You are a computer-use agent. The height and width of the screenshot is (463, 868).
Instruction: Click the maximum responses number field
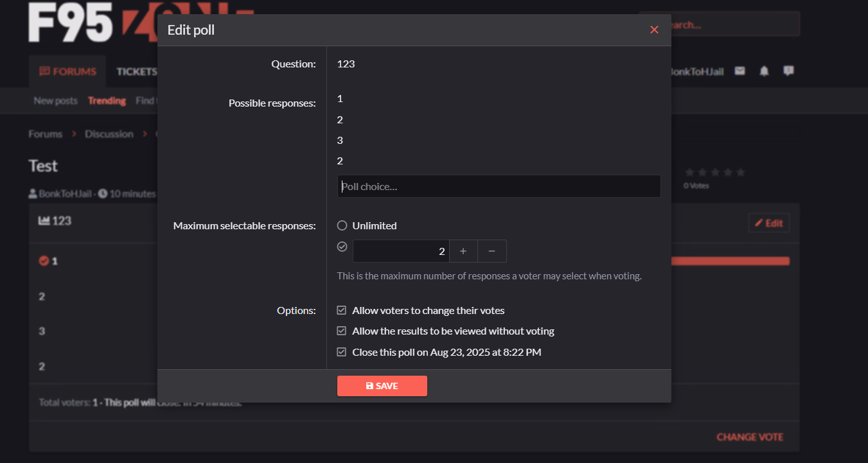[400, 251]
